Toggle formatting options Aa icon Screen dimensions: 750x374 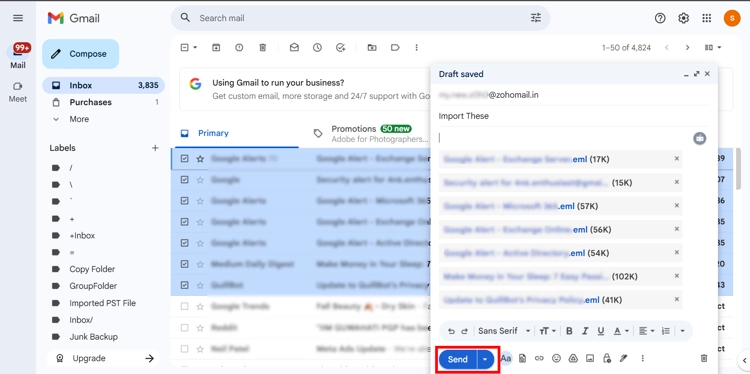pyautogui.click(x=506, y=358)
